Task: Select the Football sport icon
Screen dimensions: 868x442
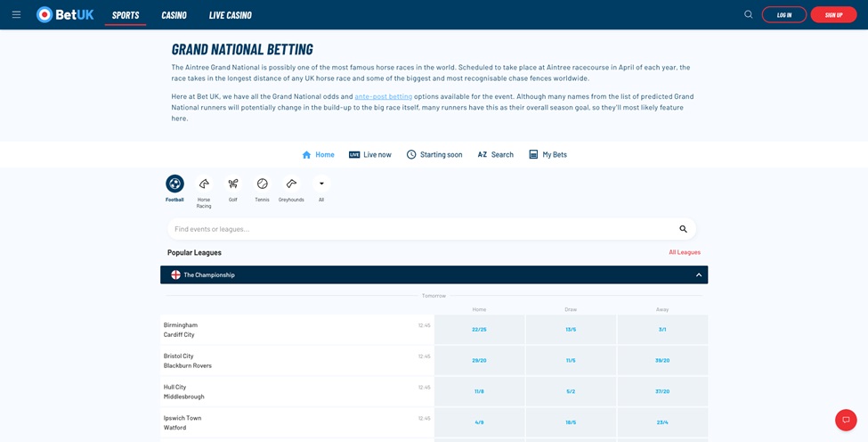Action: (x=174, y=184)
